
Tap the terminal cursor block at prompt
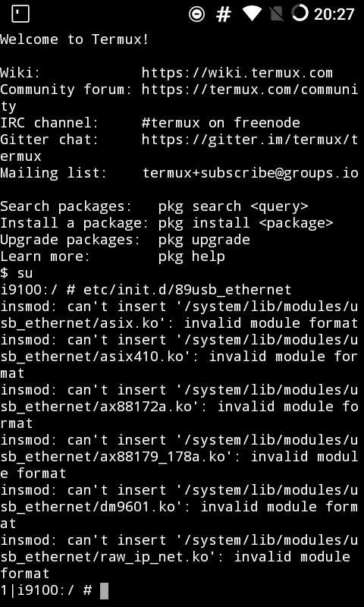click(104, 591)
